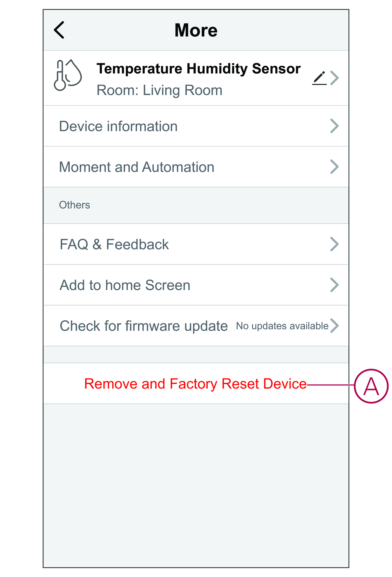Tap the temperature humidity sensor icon
This screenshot has height=577, width=392.
(68, 75)
